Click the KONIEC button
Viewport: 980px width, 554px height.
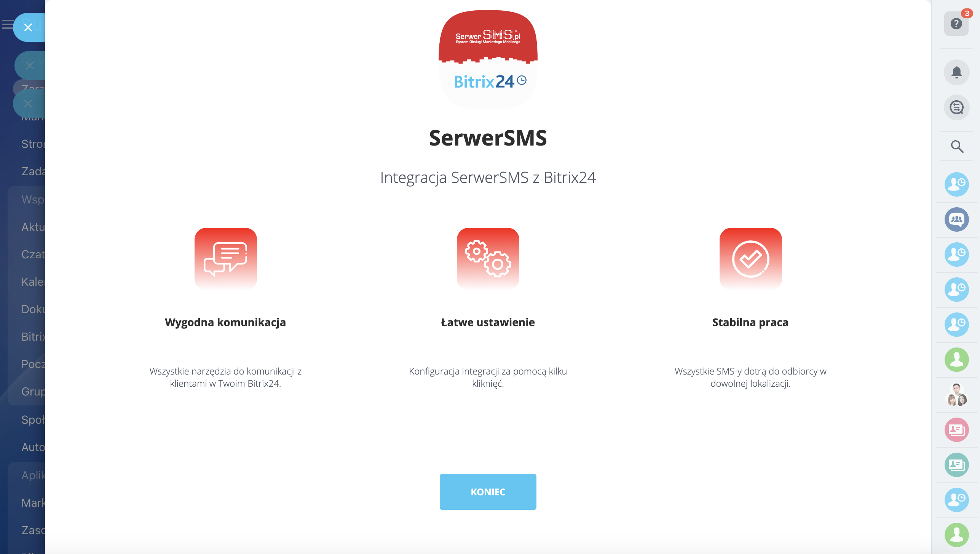tap(488, 492)
